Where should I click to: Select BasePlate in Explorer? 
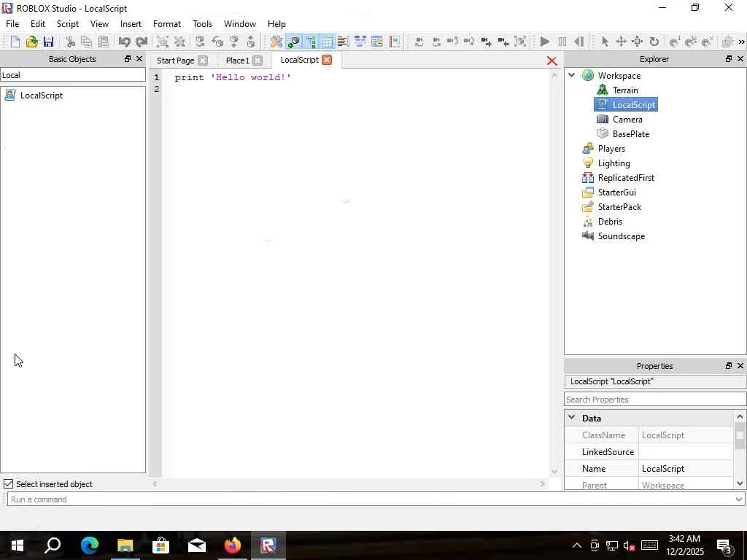pos(631,134)
